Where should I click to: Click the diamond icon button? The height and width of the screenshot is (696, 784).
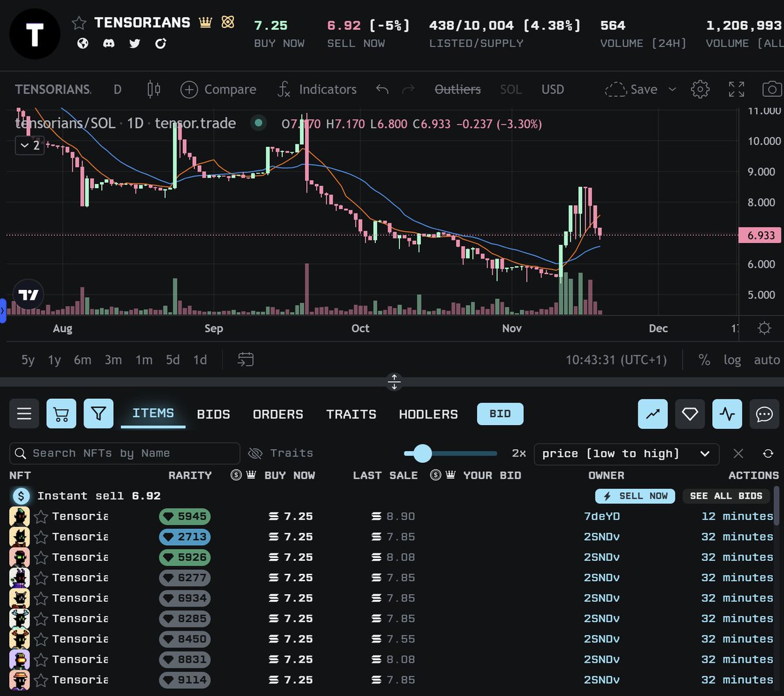pos(690,413)
